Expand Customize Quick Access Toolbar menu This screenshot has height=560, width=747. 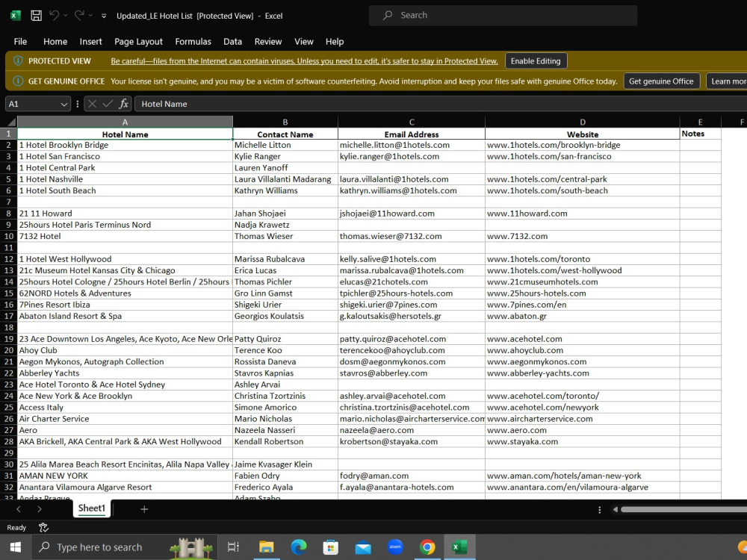click(104, 16)
